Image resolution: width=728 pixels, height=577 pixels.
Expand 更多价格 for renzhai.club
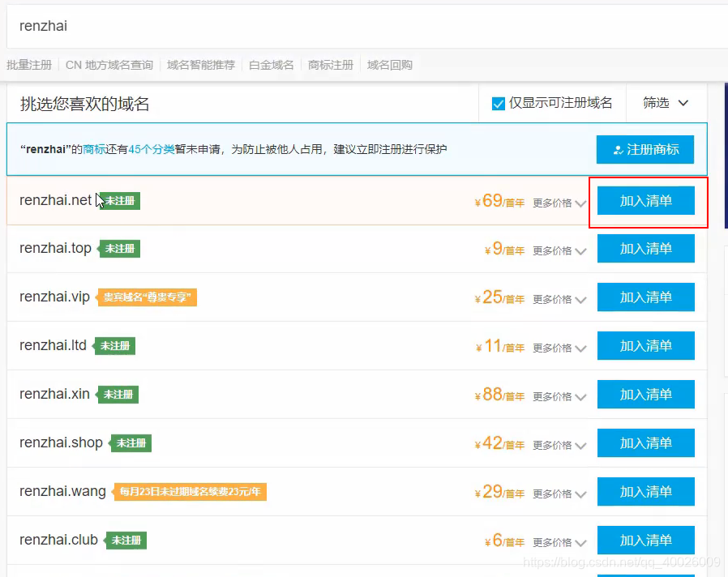tap(559, 543)
